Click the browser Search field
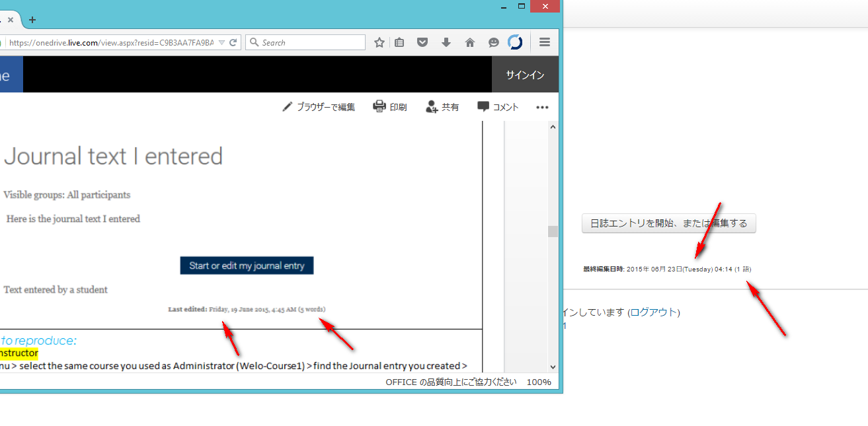The width and height of the screenshot is (868, 426). pos(305,42)
